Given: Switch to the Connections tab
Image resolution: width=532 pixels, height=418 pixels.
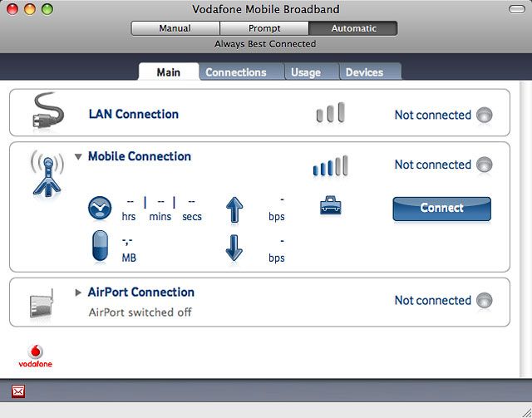Looking at the screenshot, I should [x=236, y=72].
